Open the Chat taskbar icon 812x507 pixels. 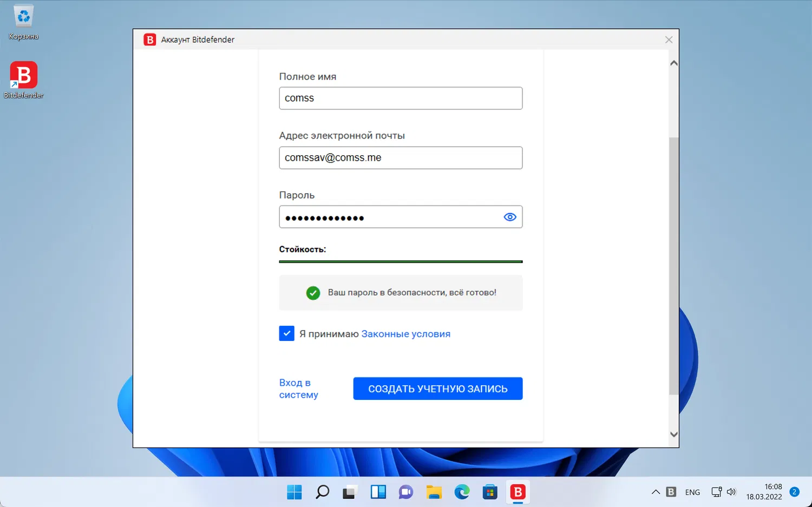[406, 492]
